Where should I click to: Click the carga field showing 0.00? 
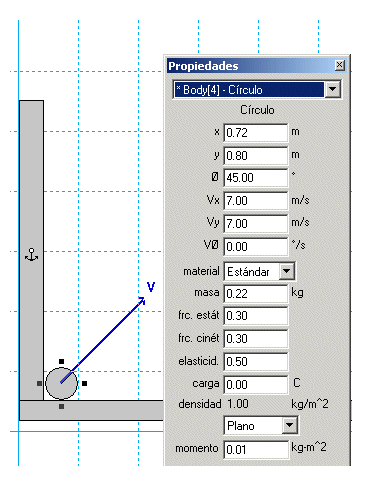[255, 384]
